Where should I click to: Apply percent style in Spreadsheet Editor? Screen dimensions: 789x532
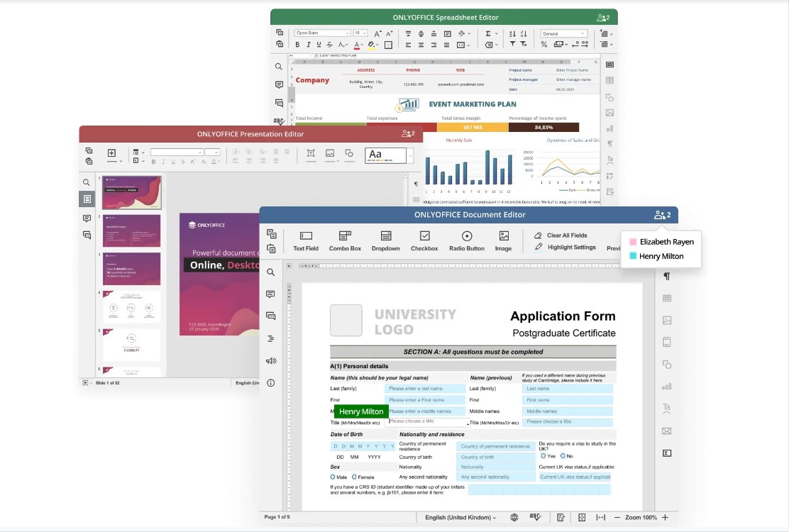coord(544,44)
